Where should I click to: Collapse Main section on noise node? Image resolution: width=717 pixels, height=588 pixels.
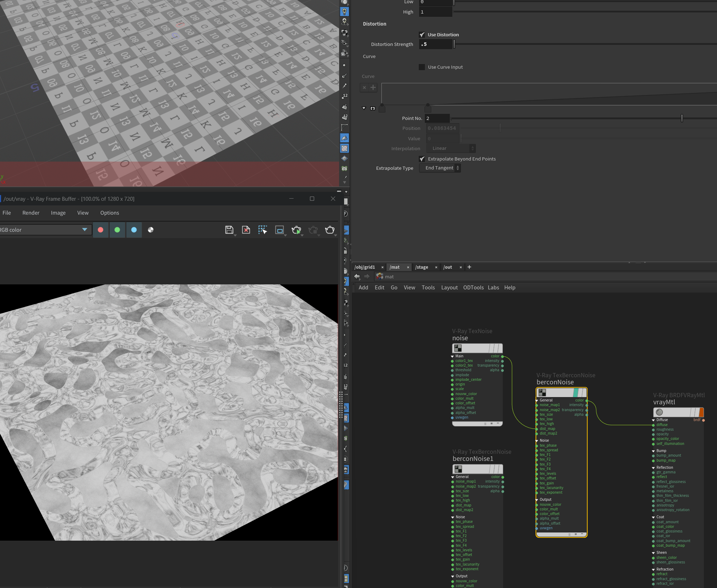pyautogui.click(x=453, y=356)
